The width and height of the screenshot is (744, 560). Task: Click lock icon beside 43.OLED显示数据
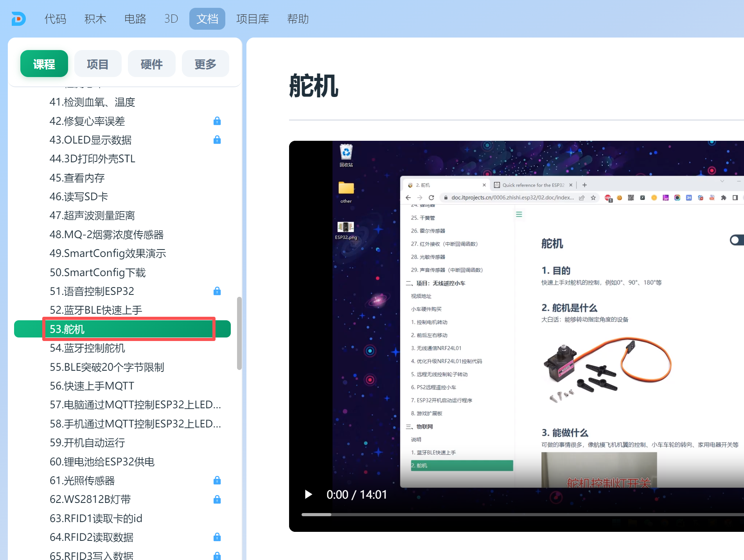coord(217,140)
